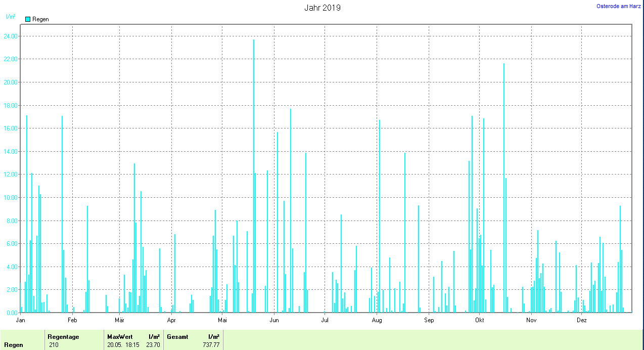
Task: Select the Apr month axis label
Action: click(x=171, y=320)
